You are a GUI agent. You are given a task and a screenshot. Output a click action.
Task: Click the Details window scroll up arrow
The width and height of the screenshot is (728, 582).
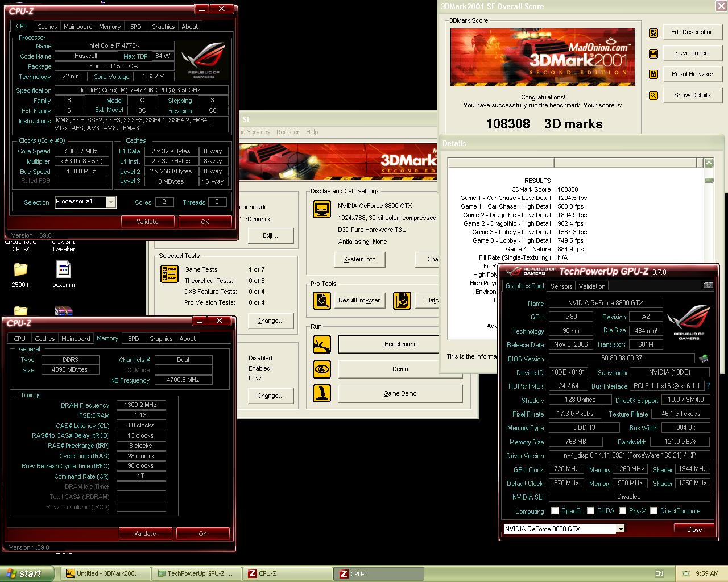(709, 163)
